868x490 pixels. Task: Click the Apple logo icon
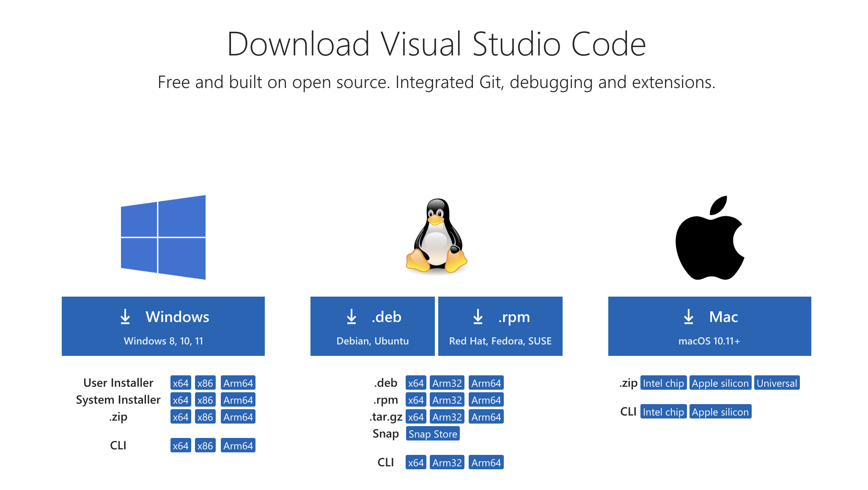710,238
